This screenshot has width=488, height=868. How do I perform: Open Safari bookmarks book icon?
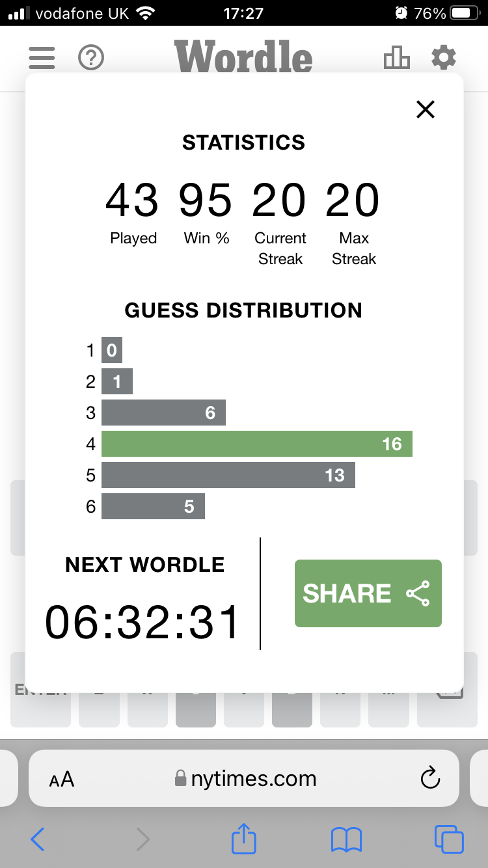[346, 839]
